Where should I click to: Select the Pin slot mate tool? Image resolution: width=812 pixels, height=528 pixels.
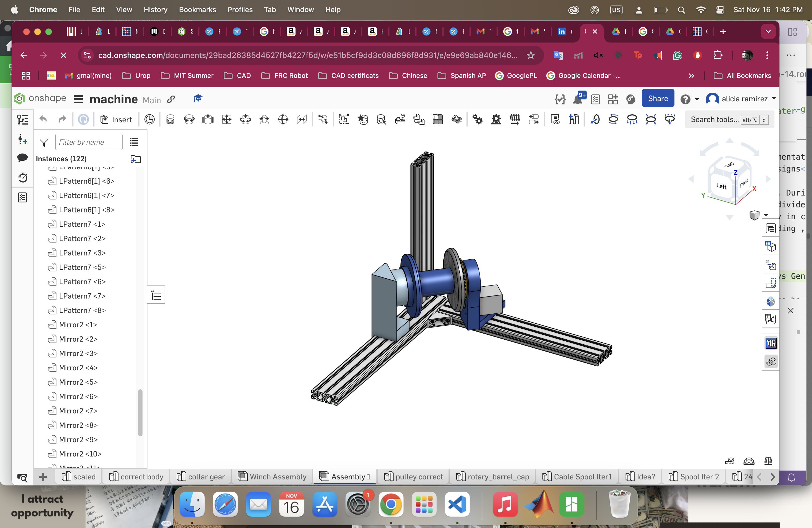264,119
